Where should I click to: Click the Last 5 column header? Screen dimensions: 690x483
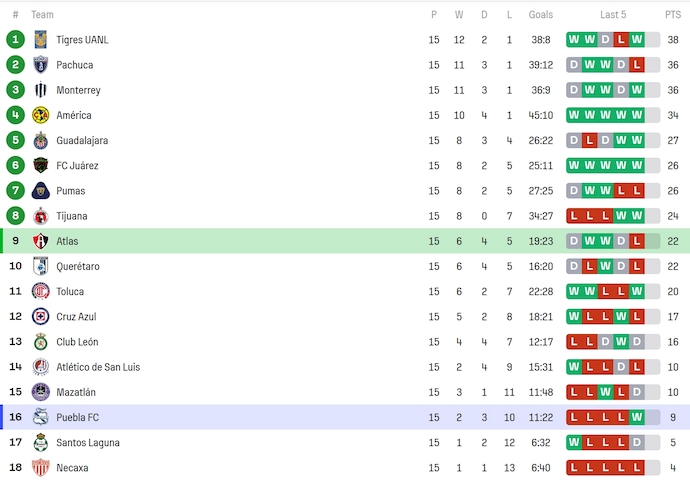pos(613,15)
